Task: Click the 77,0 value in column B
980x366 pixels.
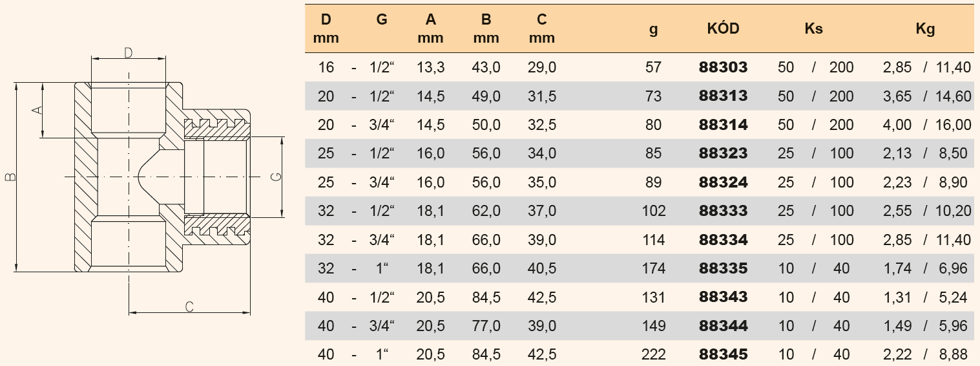Action: pyautogui.click(x=486, y=326)
